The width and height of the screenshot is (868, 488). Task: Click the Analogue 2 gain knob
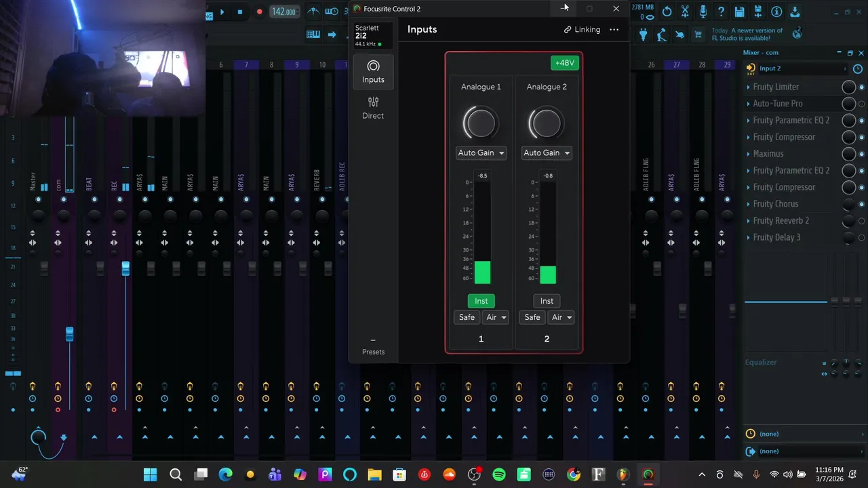[x=547, y=123]
